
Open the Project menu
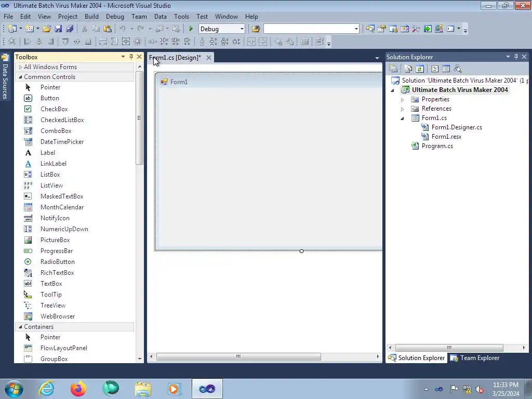(x=68, y=17)
